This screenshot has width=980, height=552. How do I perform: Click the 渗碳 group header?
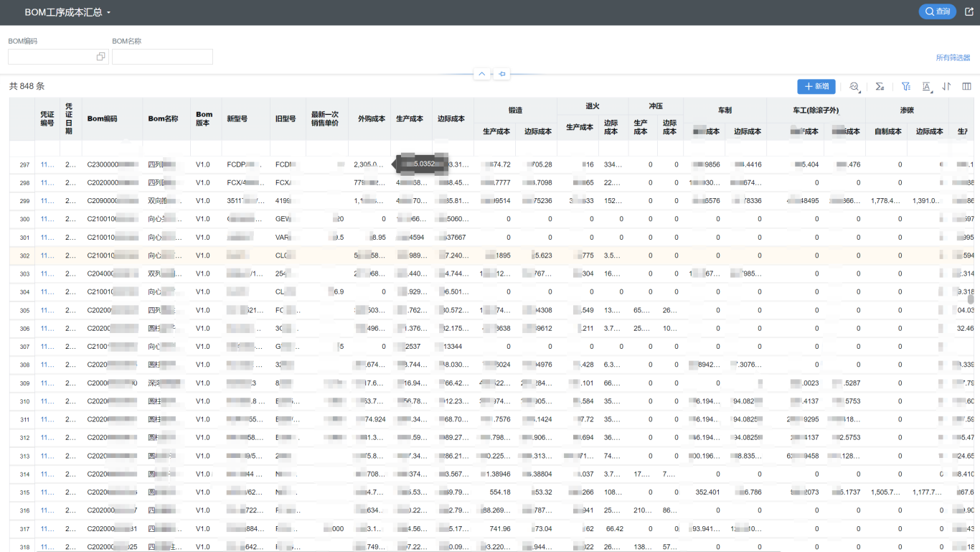pos(907,111)
